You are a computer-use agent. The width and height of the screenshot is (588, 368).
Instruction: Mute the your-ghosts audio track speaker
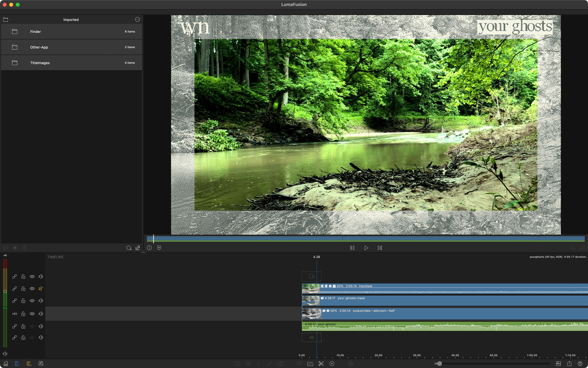coord(41,326)
